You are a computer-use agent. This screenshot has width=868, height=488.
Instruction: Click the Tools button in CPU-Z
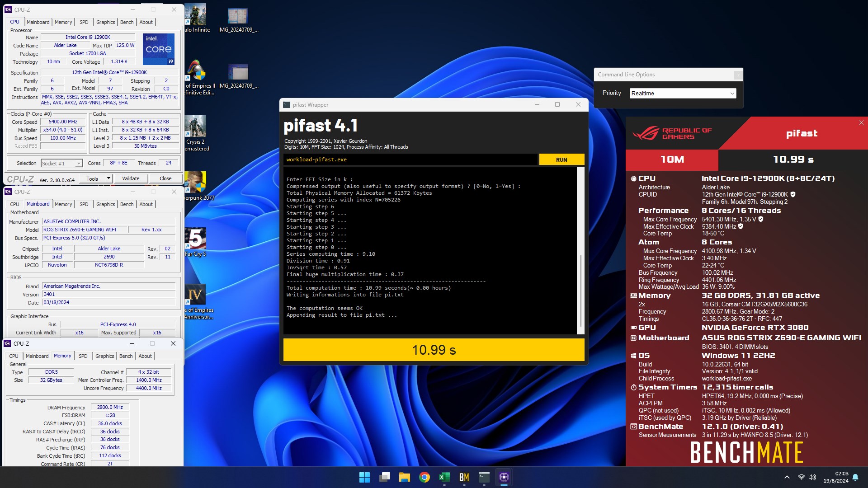click(x=92, y=178)
